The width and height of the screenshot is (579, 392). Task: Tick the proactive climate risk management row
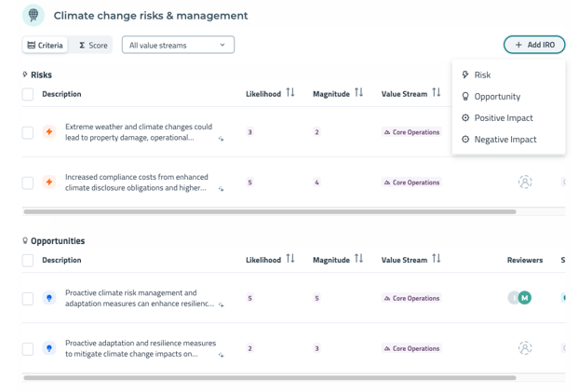click(28, 299)
